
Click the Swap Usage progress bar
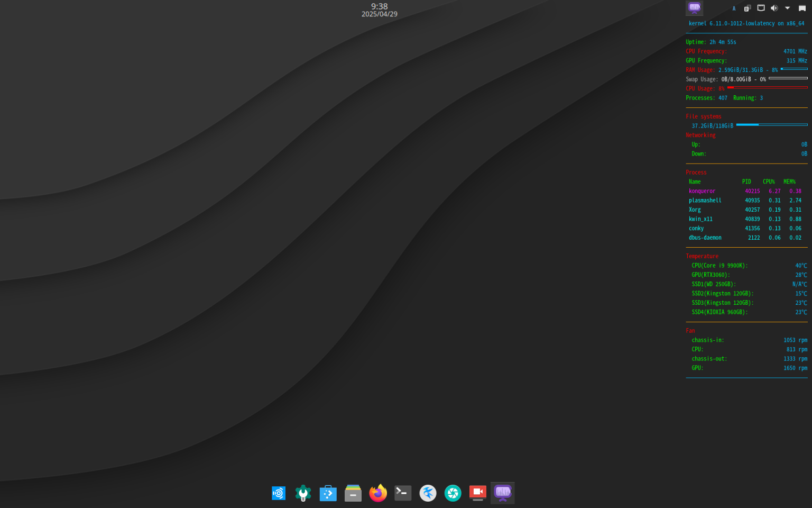point(788,78)
